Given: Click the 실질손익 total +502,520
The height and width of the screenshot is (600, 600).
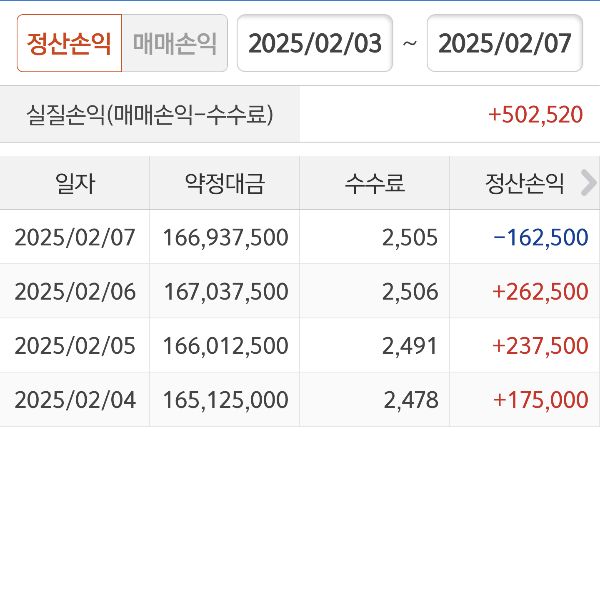Looking at the screenshot, I should click(535, 114).
